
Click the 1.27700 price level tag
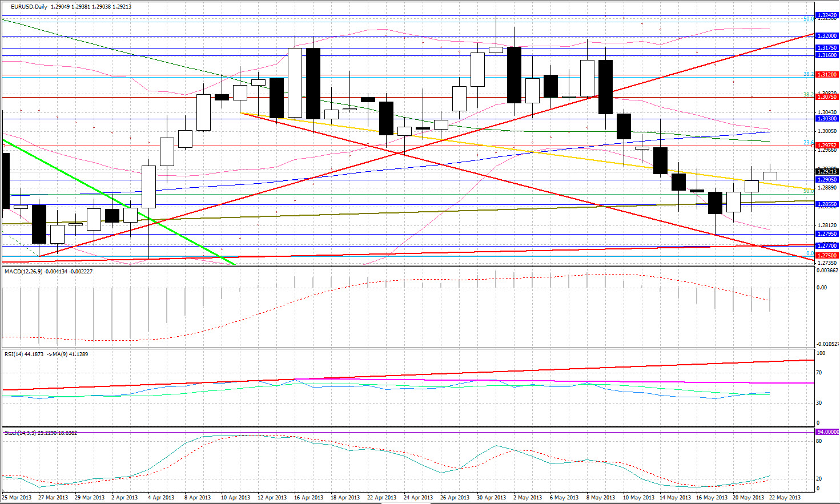826,246
